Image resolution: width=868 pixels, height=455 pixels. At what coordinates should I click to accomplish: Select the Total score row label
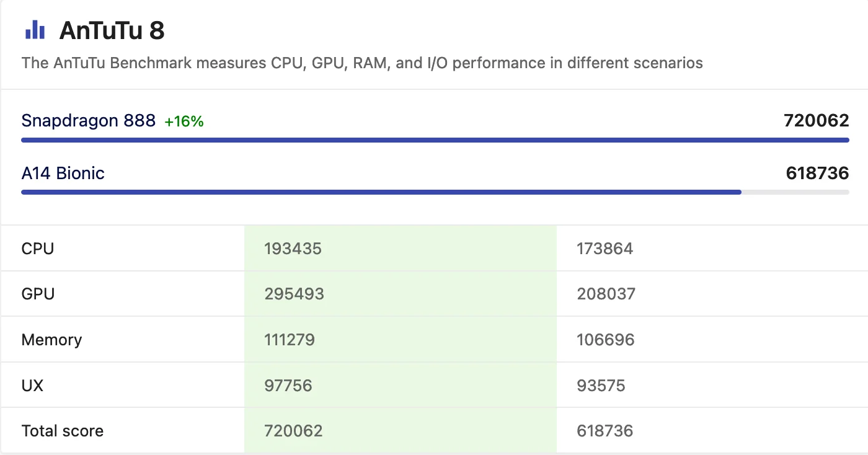63,431
